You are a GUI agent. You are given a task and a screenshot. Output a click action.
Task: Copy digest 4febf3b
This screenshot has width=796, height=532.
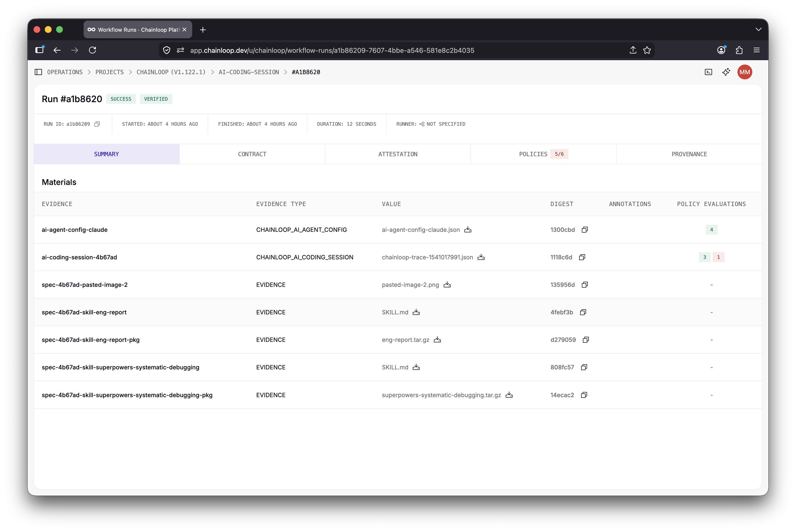[x=583, y=312]
